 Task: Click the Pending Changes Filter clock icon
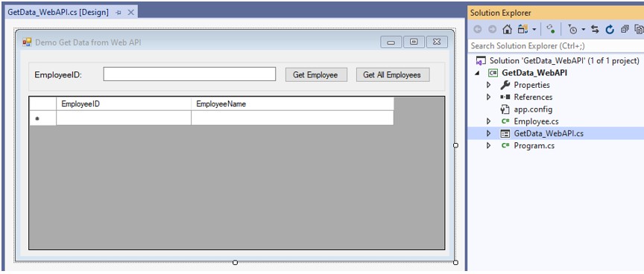(x=572, y=29)
